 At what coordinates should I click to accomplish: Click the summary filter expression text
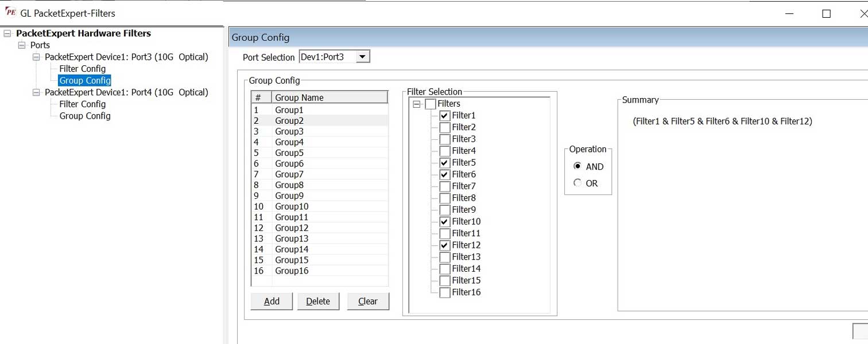pos(723,122)
